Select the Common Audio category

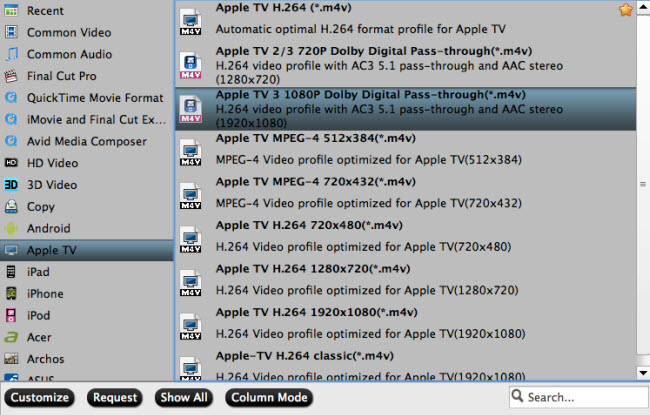point(87,54)
